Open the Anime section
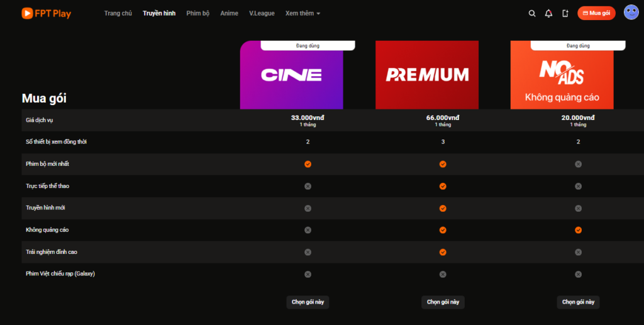This screenshot has width=644, height=325. (229, 13)
